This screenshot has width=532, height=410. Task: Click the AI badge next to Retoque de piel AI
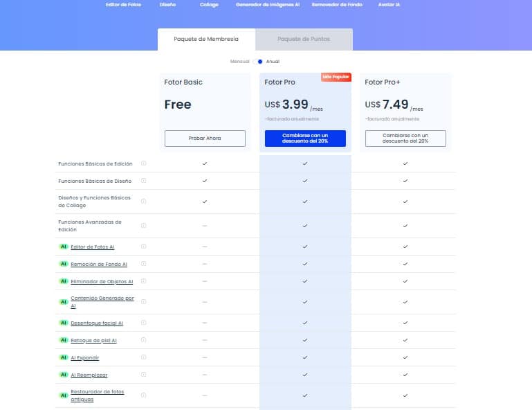point(64,340)
